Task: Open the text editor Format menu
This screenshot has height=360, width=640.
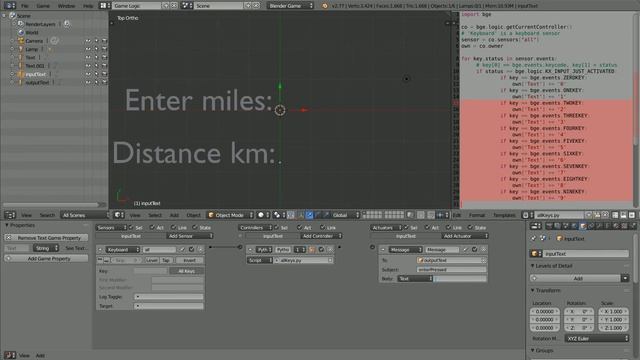Action: coord(477,215)
